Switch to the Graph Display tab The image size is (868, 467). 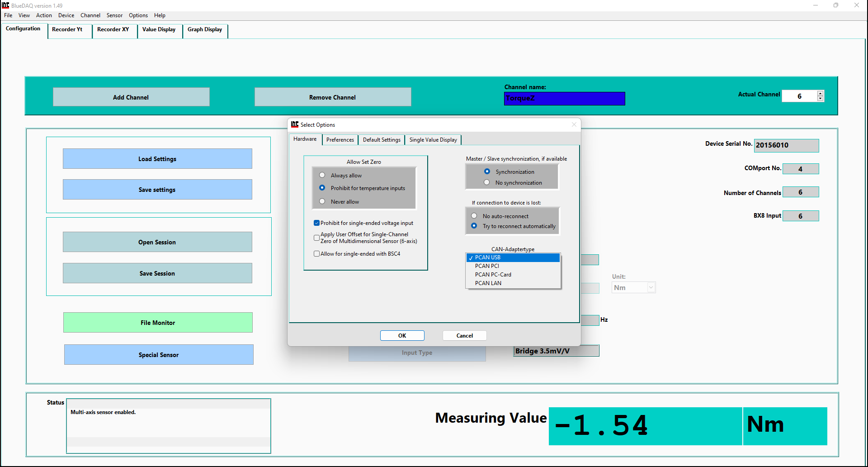pos(205,30)
